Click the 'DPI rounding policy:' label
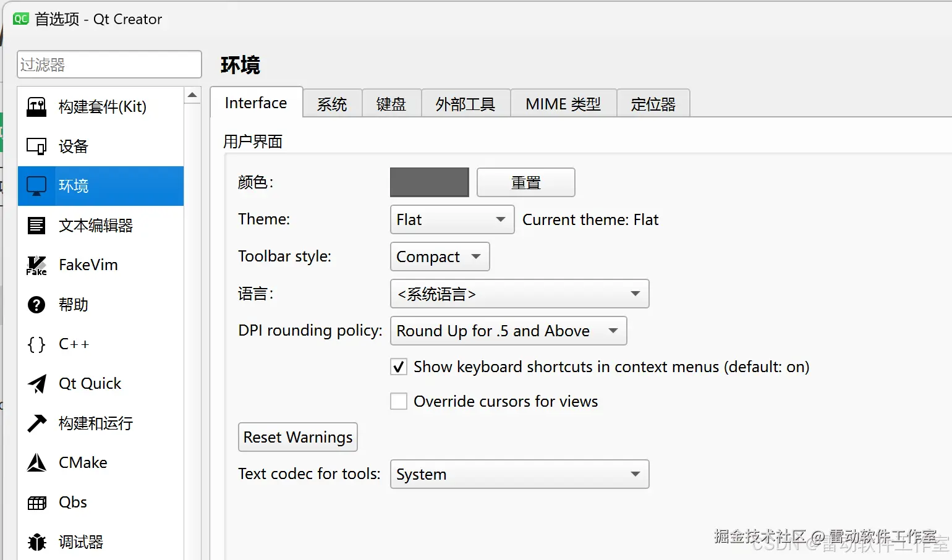The height and width of the screenshot is (560, 952). point(310,331)
